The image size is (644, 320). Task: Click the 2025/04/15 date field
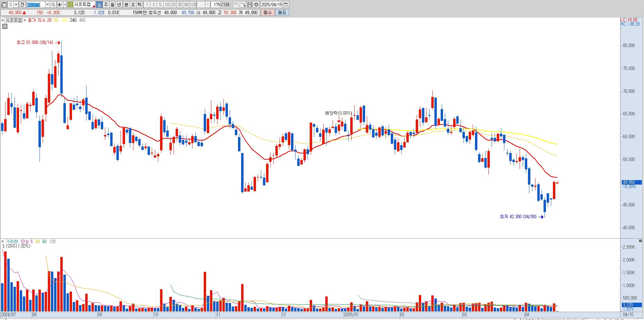click(x=272, y=5)
